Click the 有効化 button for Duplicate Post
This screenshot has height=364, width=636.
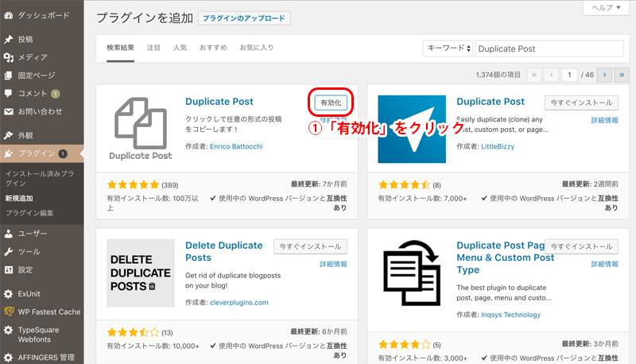pyautogui.click(x=331, y=103)
